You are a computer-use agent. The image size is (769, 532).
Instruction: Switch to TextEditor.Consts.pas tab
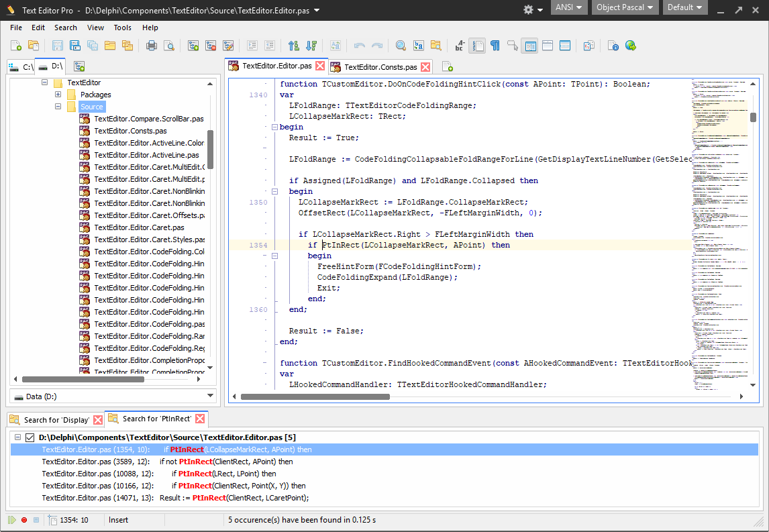(x=380, y=67)
